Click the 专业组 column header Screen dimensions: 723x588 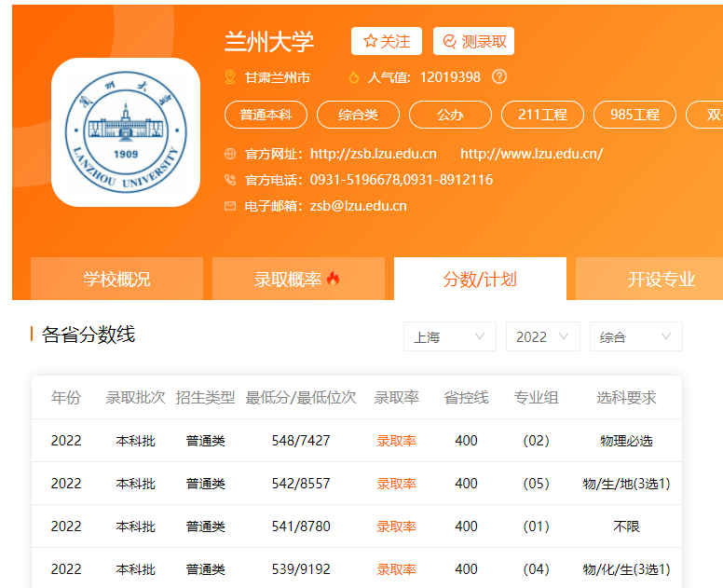pyautogui.click(x=536, y=397)
